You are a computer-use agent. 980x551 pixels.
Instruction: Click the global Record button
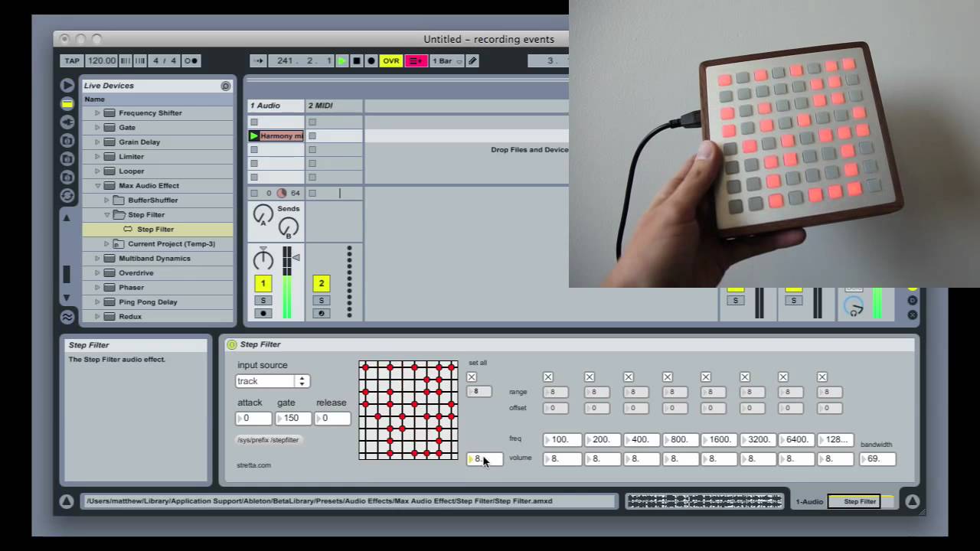pos(371,60)
